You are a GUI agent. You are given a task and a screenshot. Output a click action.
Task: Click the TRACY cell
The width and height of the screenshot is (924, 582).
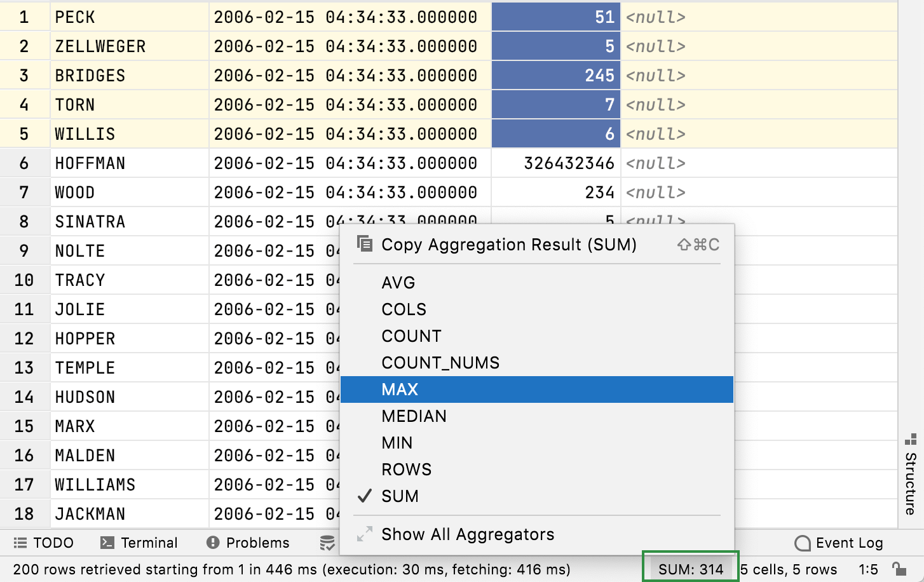pyautogui.click(x=130, y=280)
